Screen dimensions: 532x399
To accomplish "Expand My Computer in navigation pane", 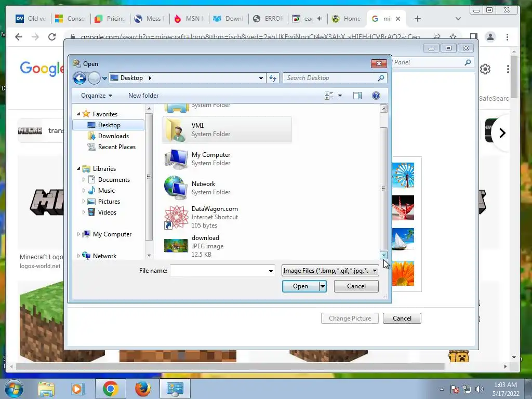I will [x=78, y=234].
